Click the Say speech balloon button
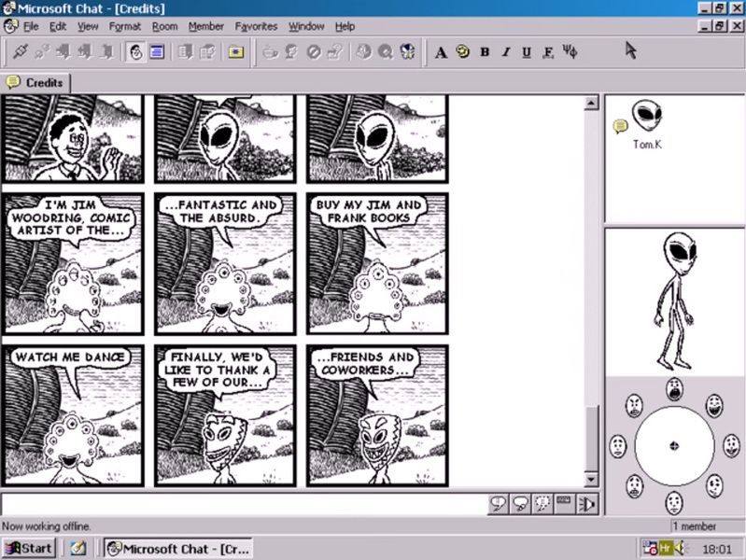This screenshot has width=746, height=560. tap(499, 504)
